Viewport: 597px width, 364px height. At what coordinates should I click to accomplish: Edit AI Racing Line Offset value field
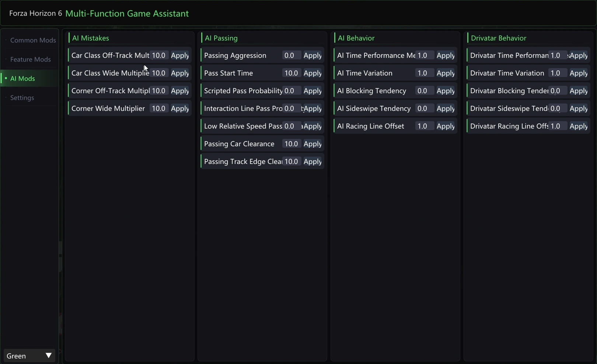425,126
